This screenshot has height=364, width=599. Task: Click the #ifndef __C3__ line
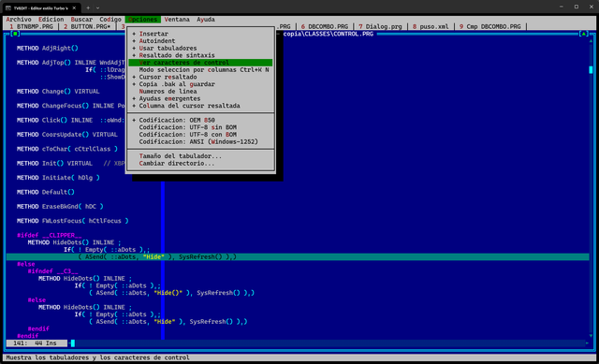[x=52, y=271]
